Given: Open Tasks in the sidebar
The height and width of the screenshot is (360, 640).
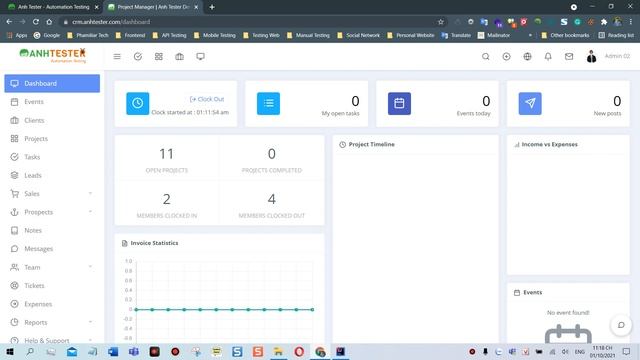Looking at the screenshot, I should pyautogui.click(x=52, y=157).
